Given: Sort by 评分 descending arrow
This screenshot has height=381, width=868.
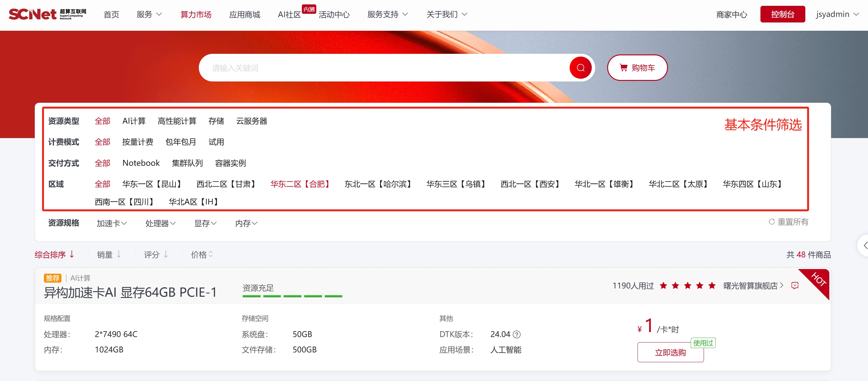Looking at the screenshot, I should pos(166,255).
